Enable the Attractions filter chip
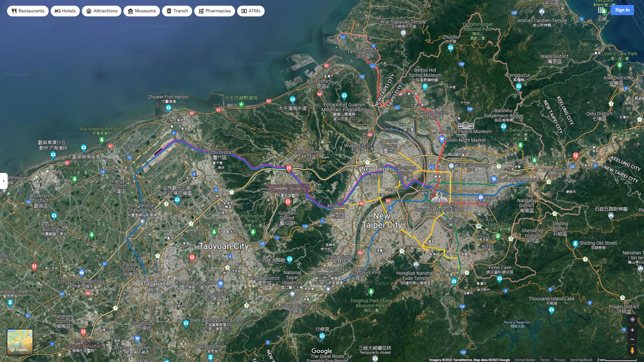The image size is (644, 362). click(x=101, y=11)
